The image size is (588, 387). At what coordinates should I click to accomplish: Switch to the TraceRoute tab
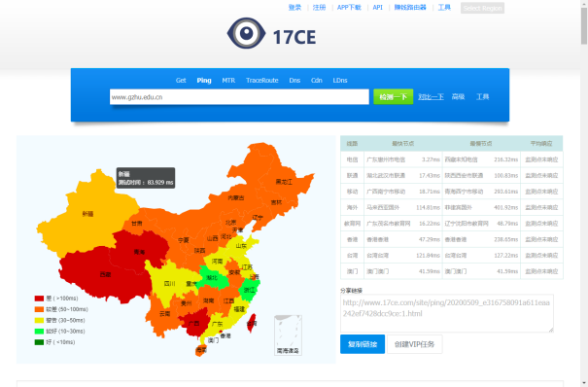point(262,81)
